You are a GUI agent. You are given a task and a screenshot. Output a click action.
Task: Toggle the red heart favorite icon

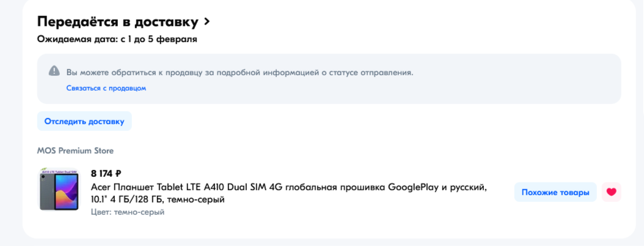pyautogui.click(x=611, y=192)
